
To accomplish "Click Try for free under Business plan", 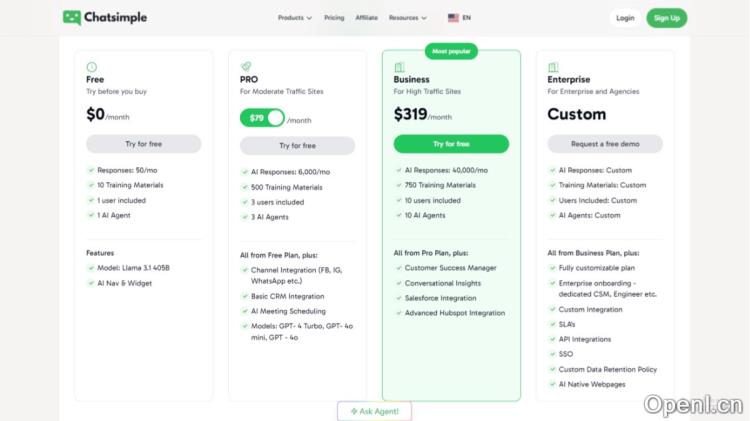I will (451, 144).
